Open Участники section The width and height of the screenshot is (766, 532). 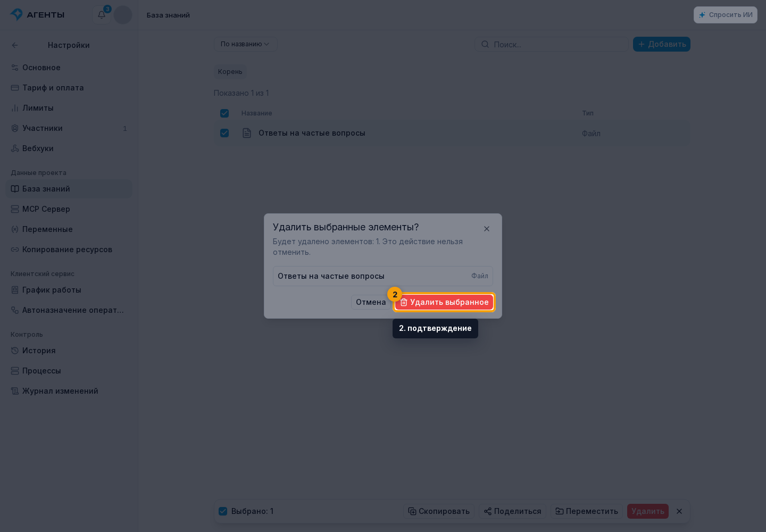69,128
